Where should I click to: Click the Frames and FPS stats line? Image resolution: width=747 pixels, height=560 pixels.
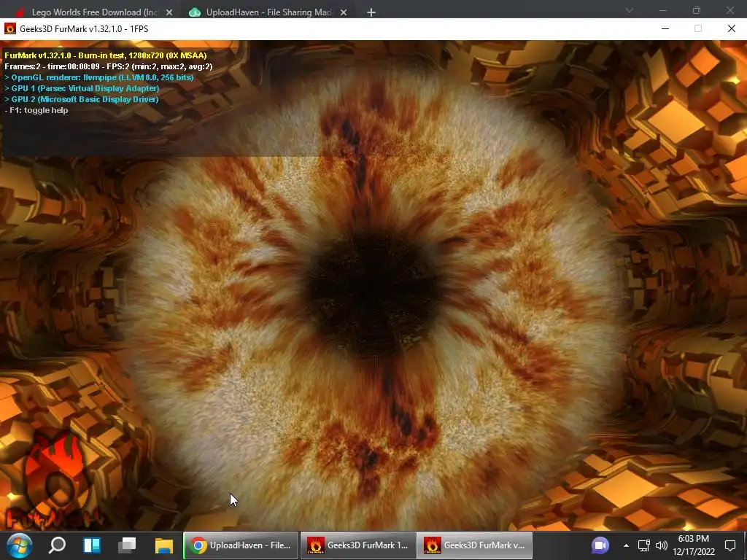click(x=109, y=66)
